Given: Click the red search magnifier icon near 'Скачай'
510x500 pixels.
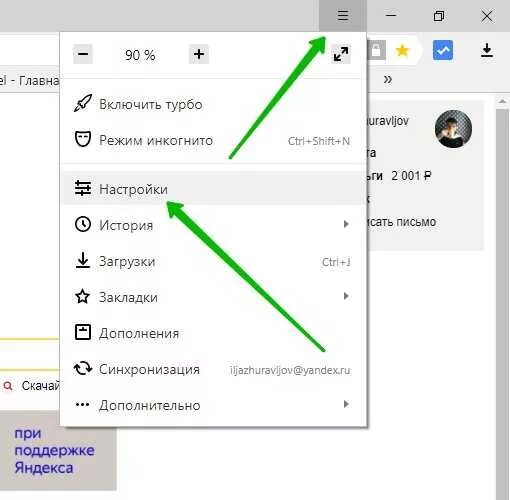Looking at the screenshot, I should [8, 386].
